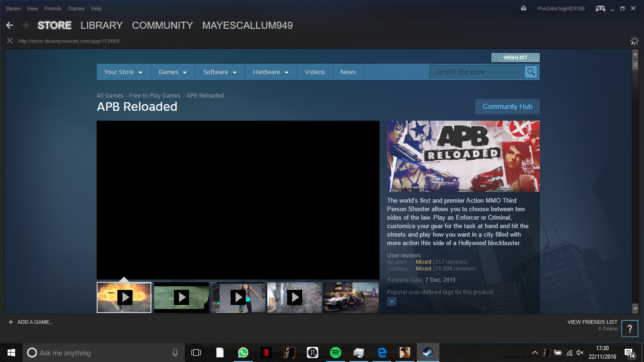The height and width of the screenshot is (362, 644).
Task: Follow the Free to Play Games breadcrumb
Action: (x=155, y=95)
